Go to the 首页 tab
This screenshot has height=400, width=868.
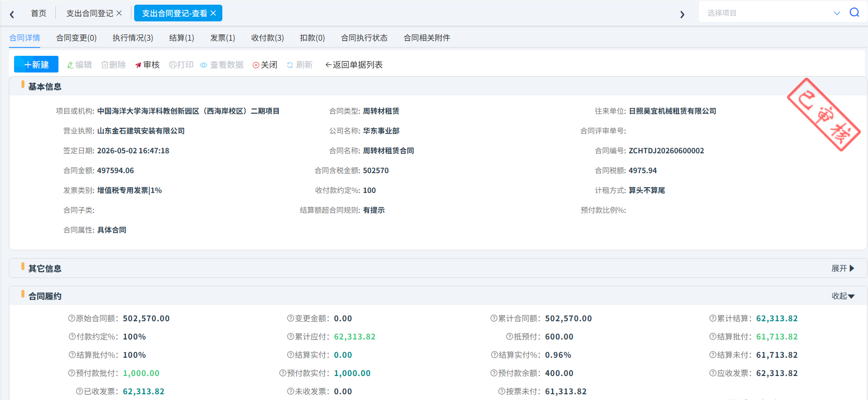click(x=39, y=13)
